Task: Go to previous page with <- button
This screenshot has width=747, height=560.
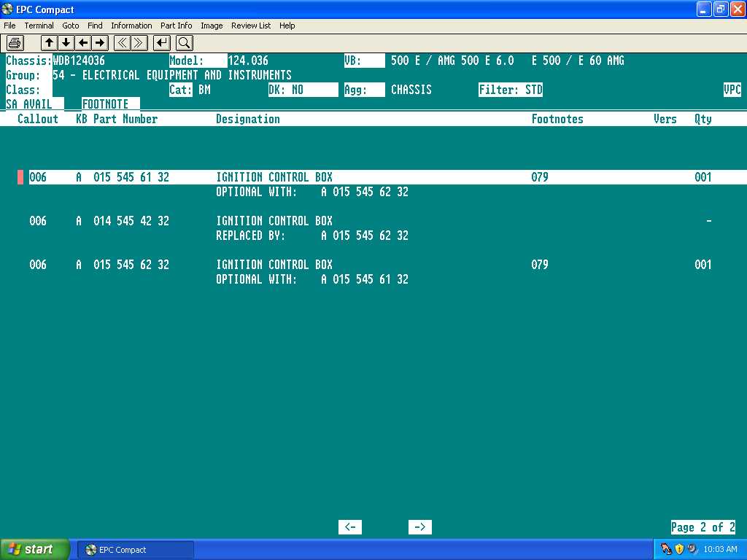Action: [350, 527]
